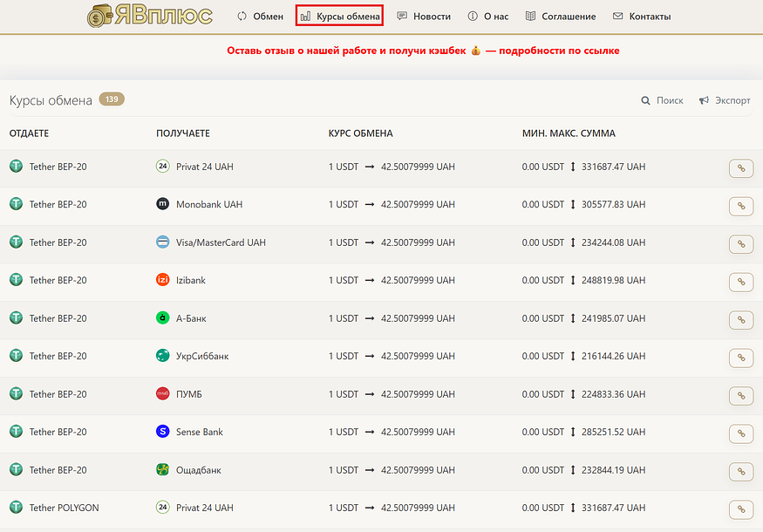
Task: Copy link for Tether POLYGON row
Action: pos(741,510)
